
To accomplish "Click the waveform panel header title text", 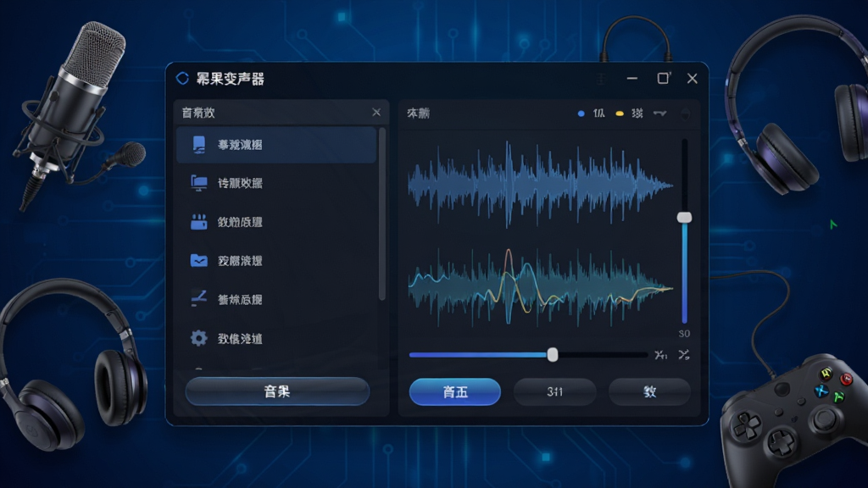I will 418,114.
